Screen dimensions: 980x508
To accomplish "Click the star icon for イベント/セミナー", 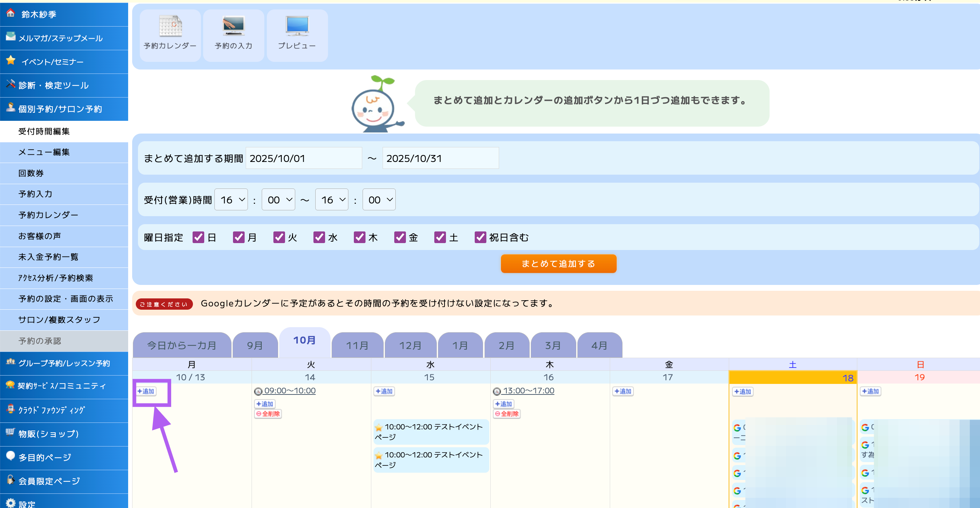I will 11,61.
